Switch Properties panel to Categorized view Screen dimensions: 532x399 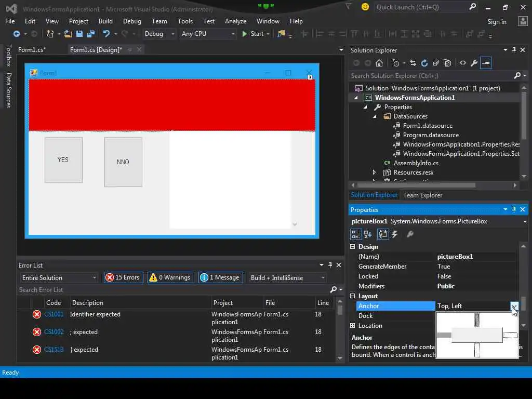356,234
